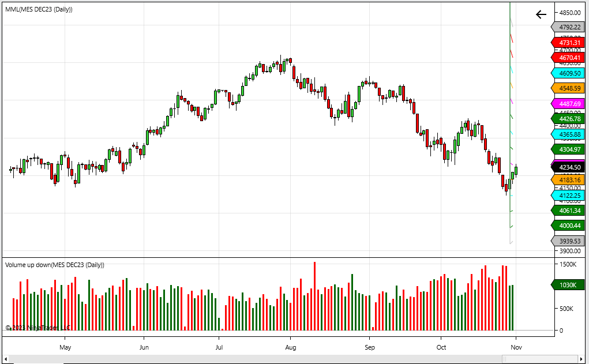589x364 pixels.
Task: Click the 4365.88 cyan price marker
Action: click(568, 134)
